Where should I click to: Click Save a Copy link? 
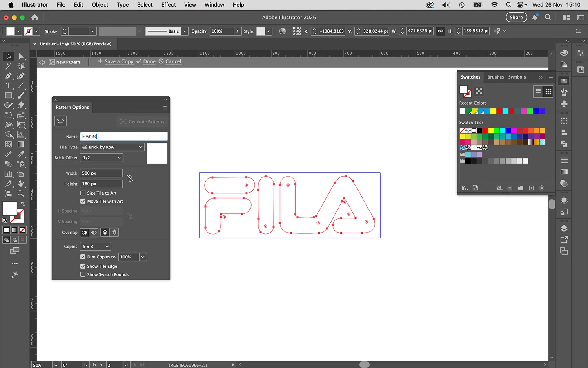click(119, 61)
